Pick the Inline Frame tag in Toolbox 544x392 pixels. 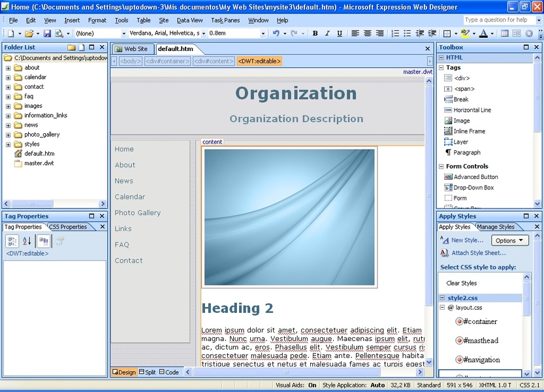[x=469, y=131]
